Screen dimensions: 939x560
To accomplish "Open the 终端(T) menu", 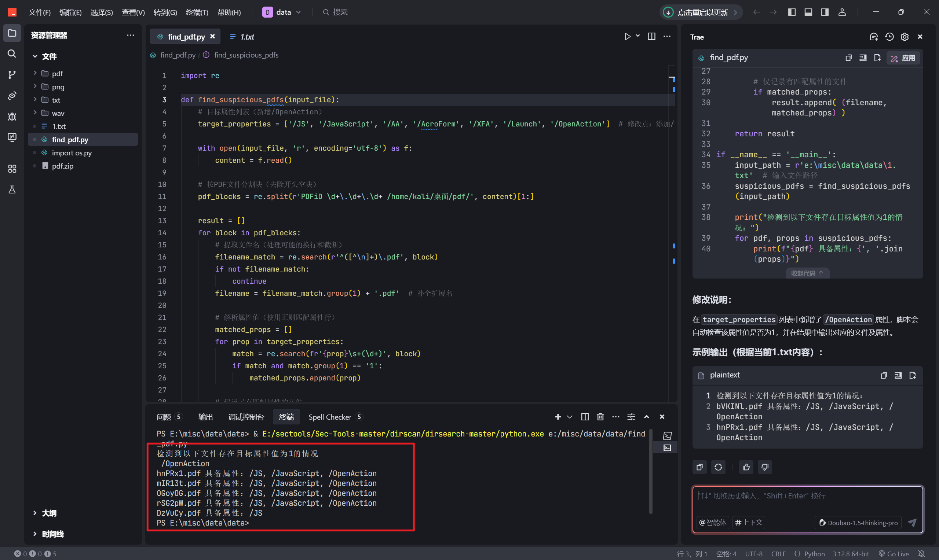I will 197,12.
